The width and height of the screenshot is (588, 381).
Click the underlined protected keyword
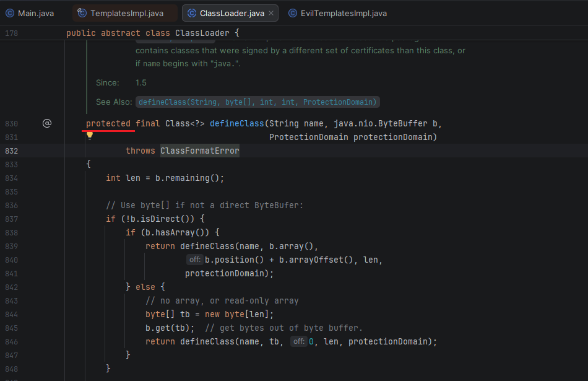tap(108, 123)
